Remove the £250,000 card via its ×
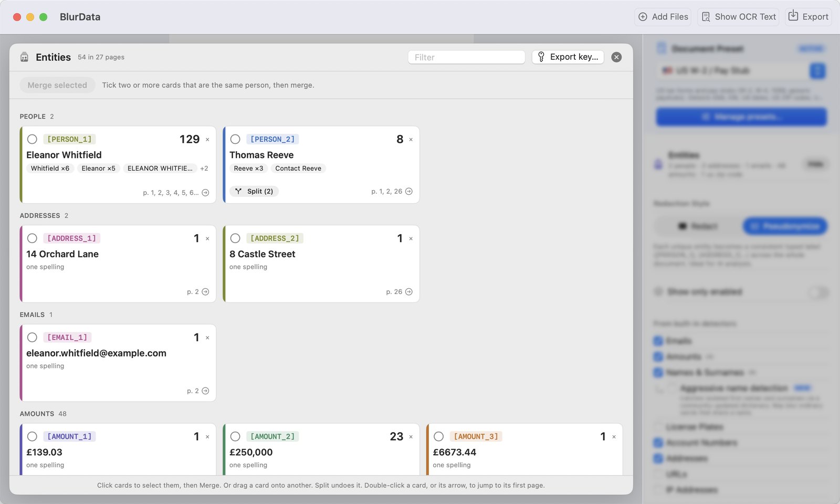This screenshot has width=840, height=504. pos(411,437)
